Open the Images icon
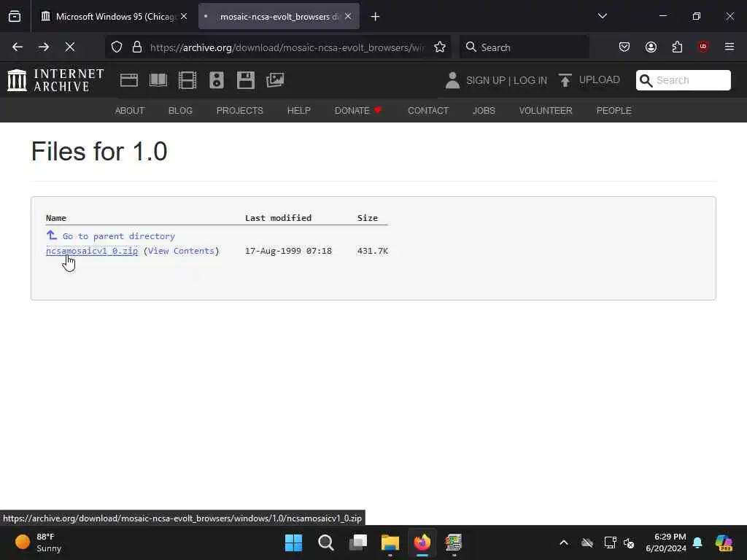The width and height of the screenshot is (747, 560). [x=275, y=80]
